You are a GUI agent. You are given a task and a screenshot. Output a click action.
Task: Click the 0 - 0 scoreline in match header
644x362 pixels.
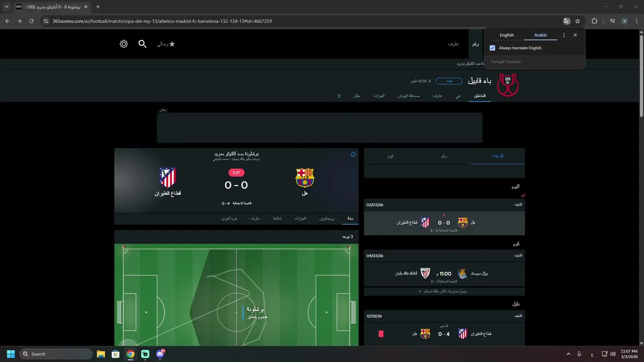pyautogui.click(x=236, y=186)
